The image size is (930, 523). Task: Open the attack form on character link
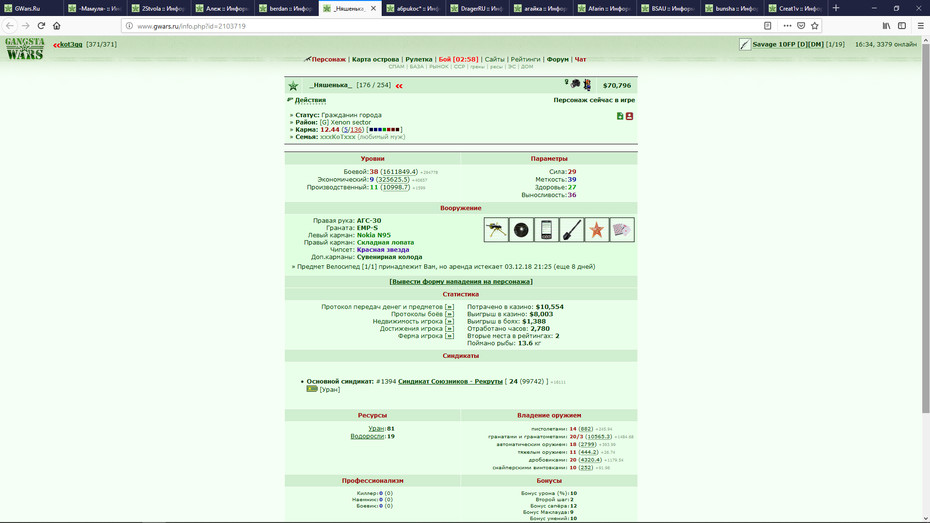(461, 282)
